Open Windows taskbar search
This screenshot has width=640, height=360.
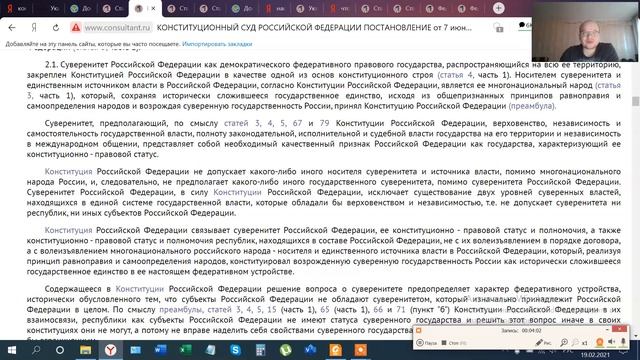click(x=36, y=350)
